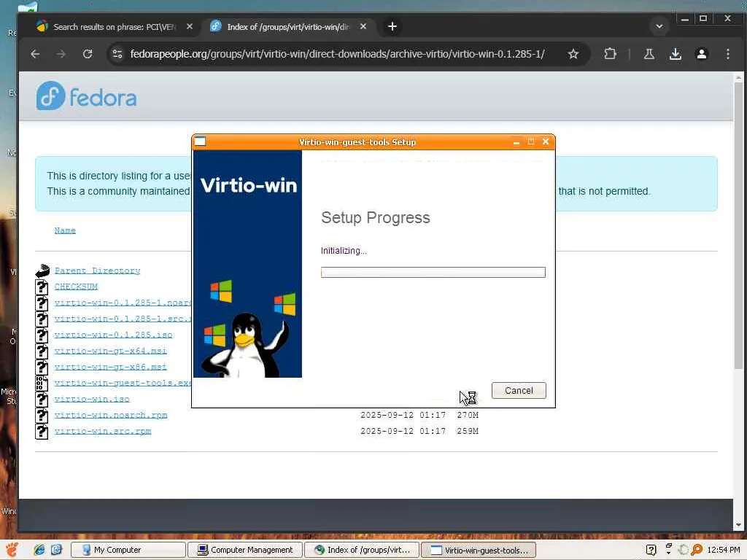Click the file icon beside virtio-win-0.1.285.iso
The image size is (747, 560).
pyautogui.click(x=42, y=335)
